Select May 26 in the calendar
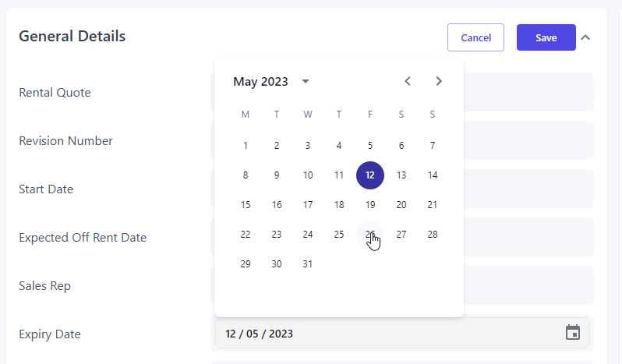Screen dimensions: 622x364 (x=370, y=235)
